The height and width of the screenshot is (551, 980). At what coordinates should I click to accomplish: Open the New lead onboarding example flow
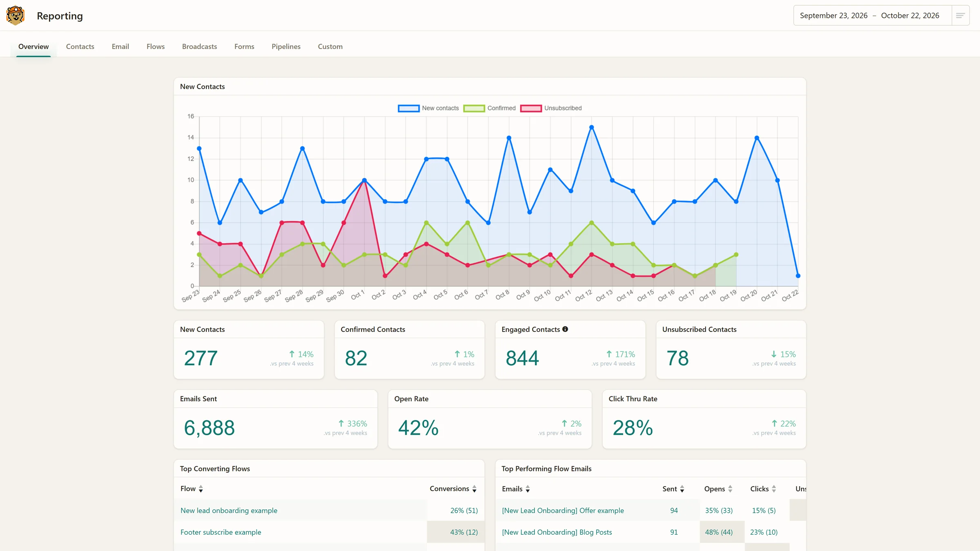[x=229, y=511]
